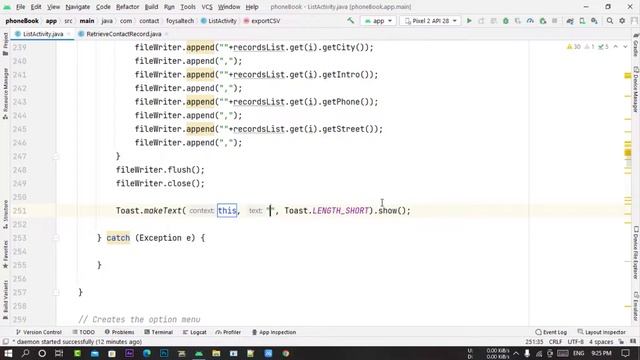Click the Search Everywhere magnifier icon

pyautogui.click(x=610, y=20)
